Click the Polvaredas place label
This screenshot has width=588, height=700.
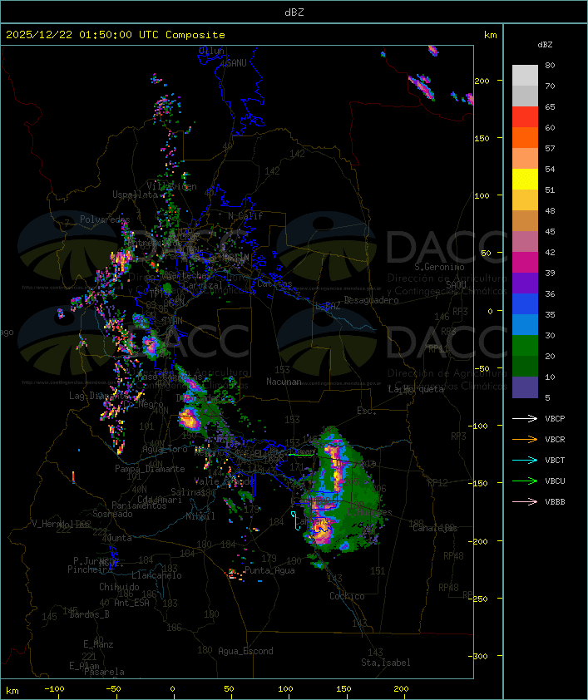(105, 219)
